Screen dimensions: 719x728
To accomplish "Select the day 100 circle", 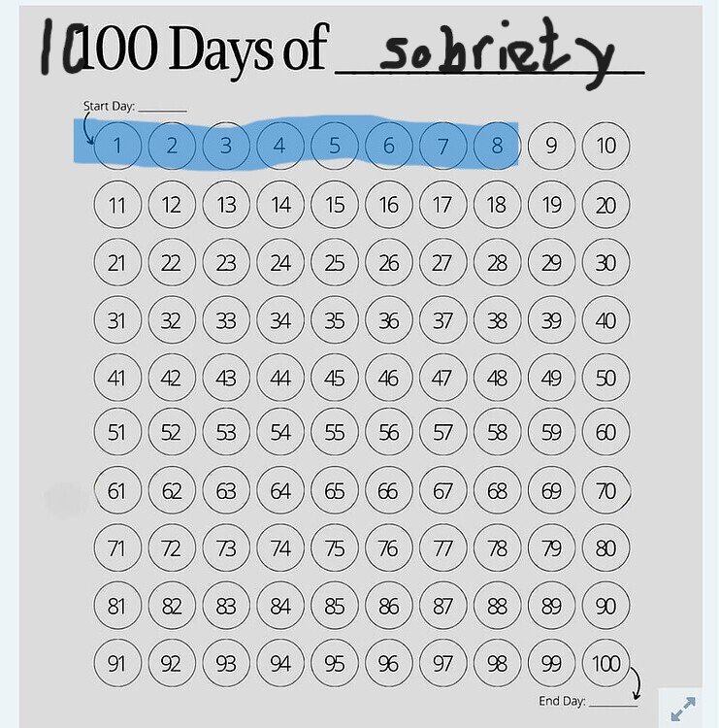I will [605, 664].
